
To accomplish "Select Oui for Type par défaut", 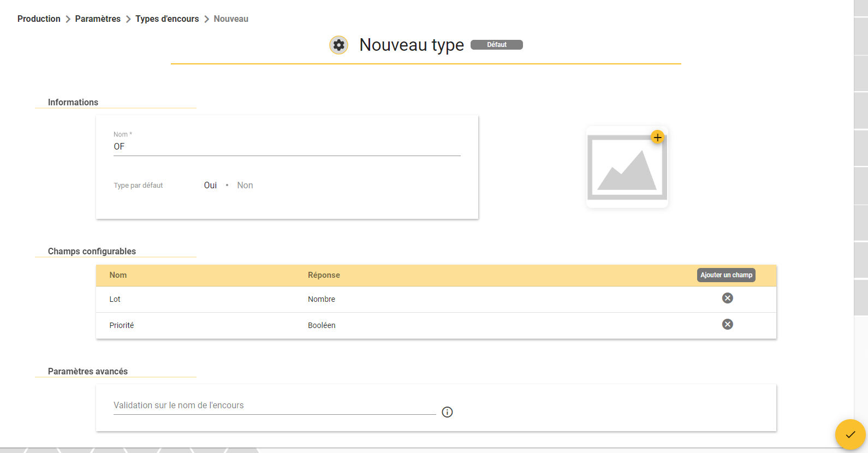I will coord(210,186).
